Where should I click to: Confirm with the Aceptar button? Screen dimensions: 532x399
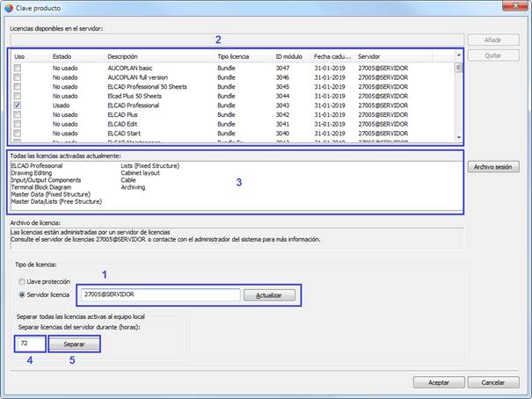pos(439,382)
